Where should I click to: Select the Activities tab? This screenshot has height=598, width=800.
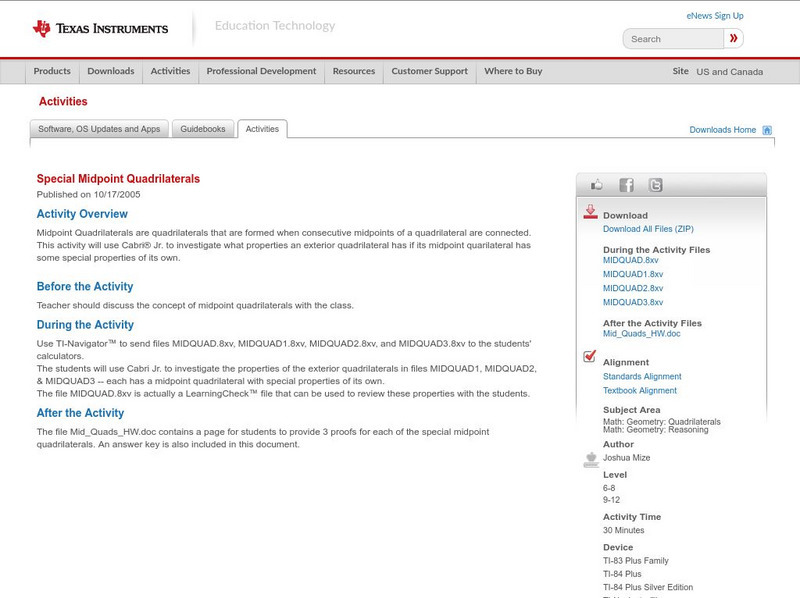tap(262, 129)
